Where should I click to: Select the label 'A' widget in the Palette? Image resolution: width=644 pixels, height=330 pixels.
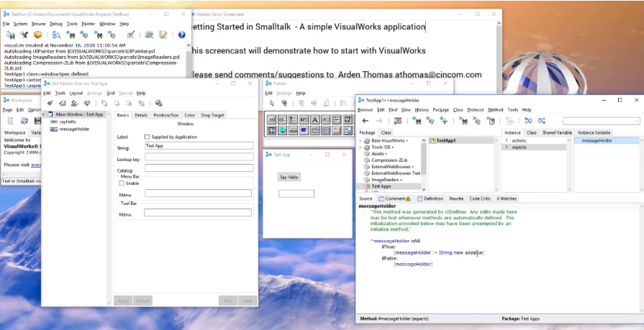click(314, 120)
